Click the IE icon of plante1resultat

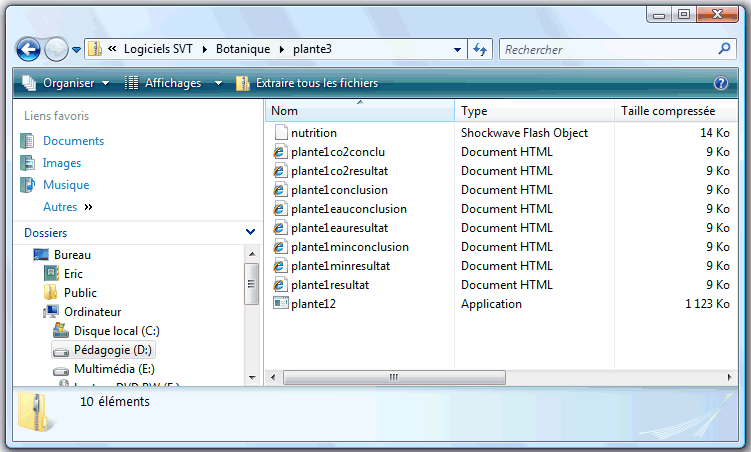(280, 285)
